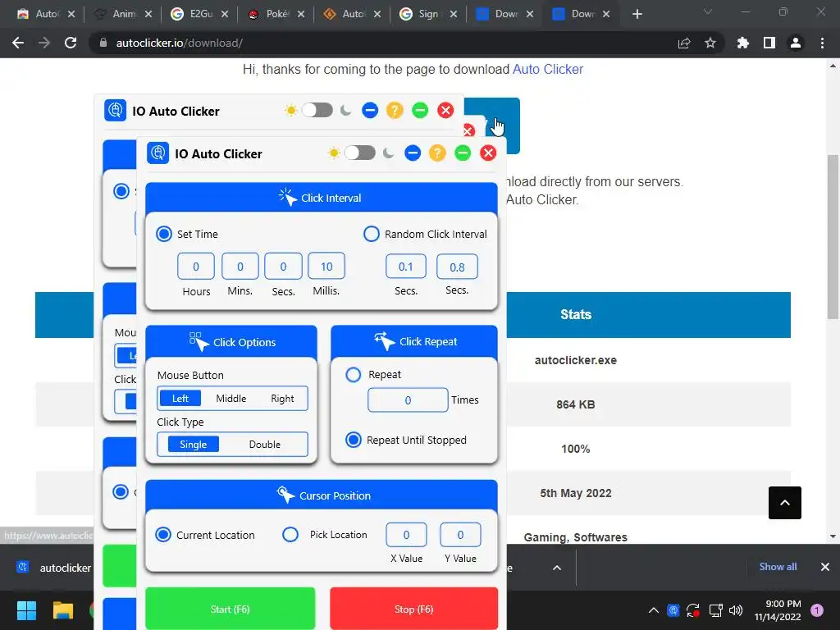The width and height of the screenshot is (840, 630).
Task: Click the scroll-to-top arrow button
Action: (785, 503)
